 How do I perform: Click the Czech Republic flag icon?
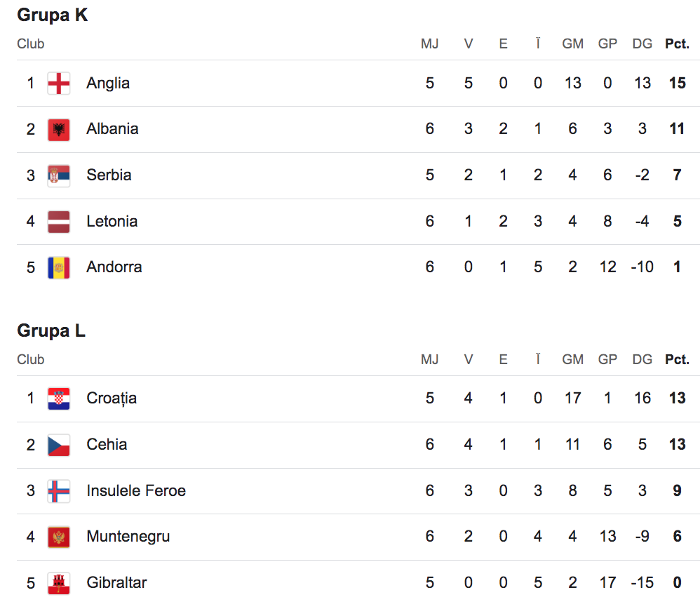pos(59,445)
